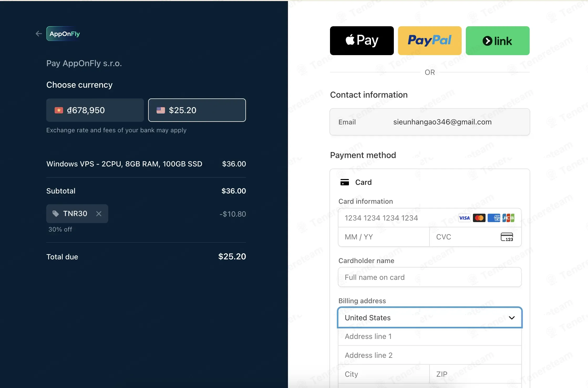Remove the TNR30 promo code

pos(99,214)
